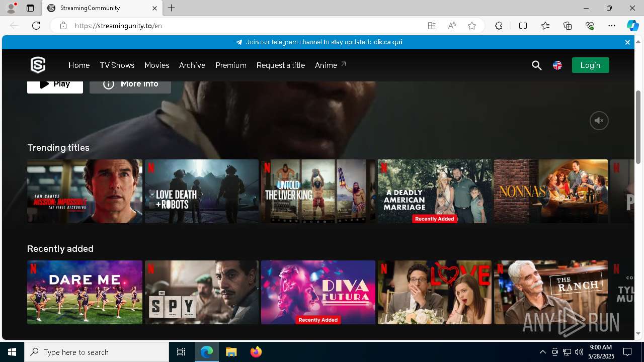Click the page vertical scrollbar thumb
The width and height of the screenshot is (644, 362).
pyautogui.click(x=638, y=127)
